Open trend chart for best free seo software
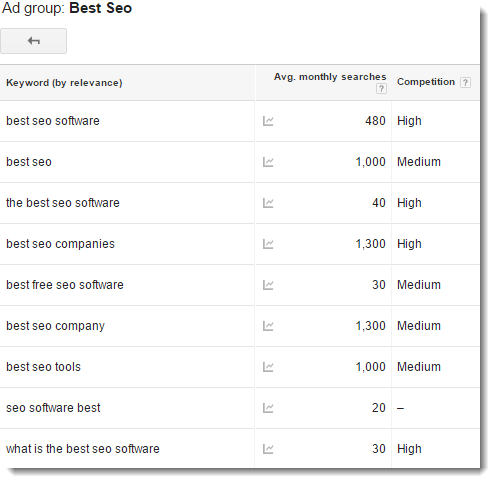This screenshot has width=495, height=483. pyautogui.click(x=268, y=285)
